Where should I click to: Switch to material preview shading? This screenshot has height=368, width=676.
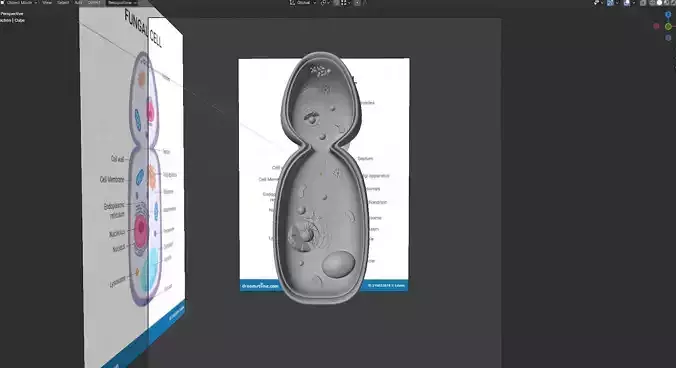[666, 3]
